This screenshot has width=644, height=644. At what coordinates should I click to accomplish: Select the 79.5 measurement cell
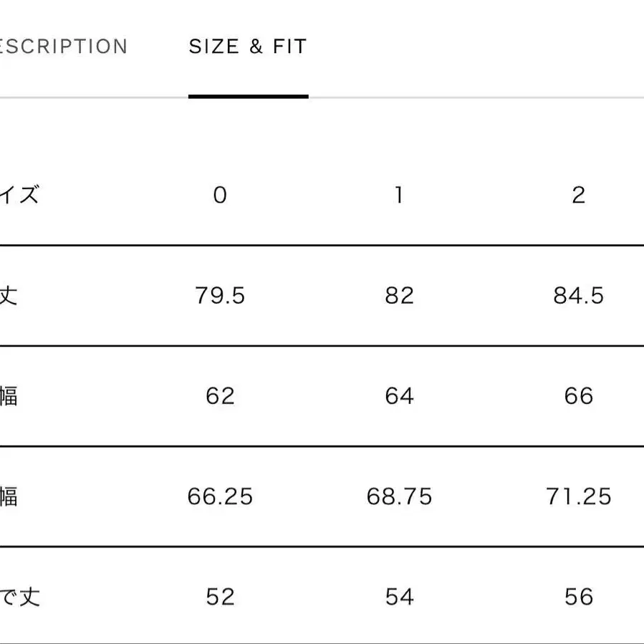tap(220, 296)
